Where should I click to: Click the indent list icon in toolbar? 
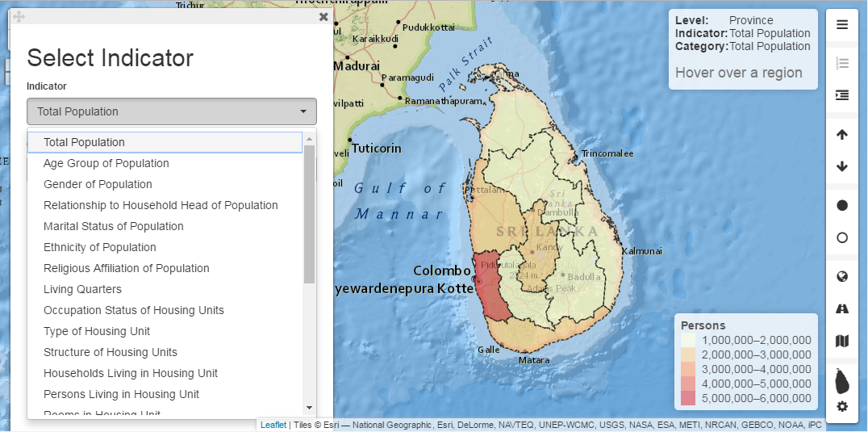[842, 95]
